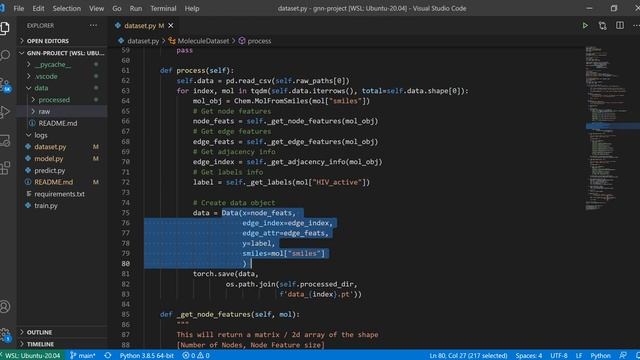640x360 pixels.
Task: Open Extensions view in activity bar
Action: (x=5, y=168)
